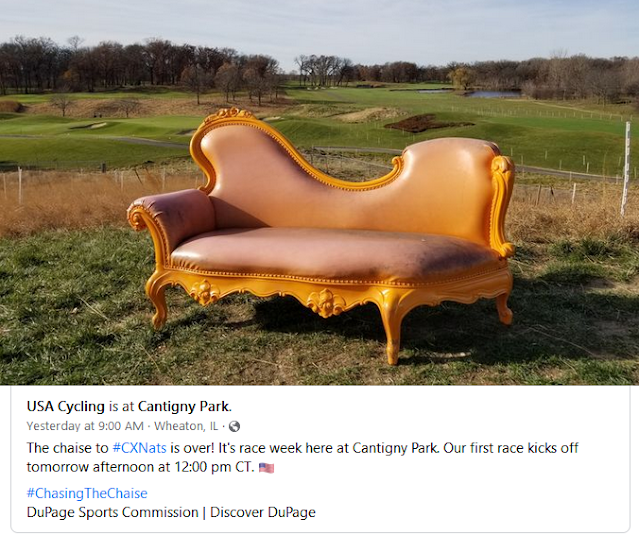The height and width of the screenshot is (536, 639).
Task: Open the DuPage Sports Commission mention
Action: click(112, 512)
